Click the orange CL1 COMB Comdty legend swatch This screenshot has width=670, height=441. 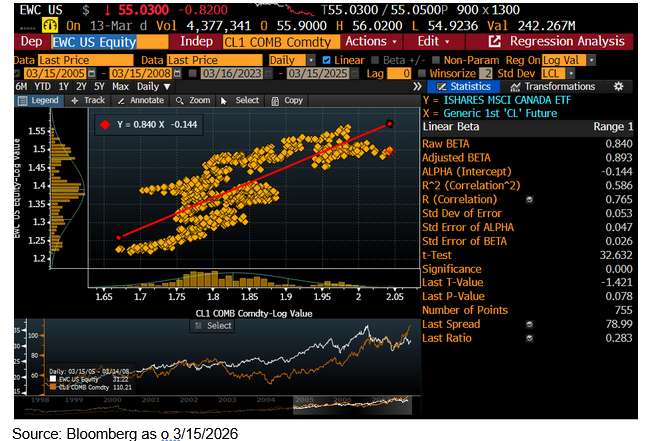pos(53,388)
